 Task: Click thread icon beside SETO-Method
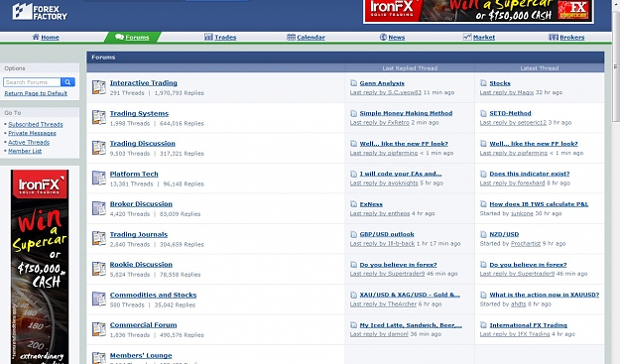483,113
